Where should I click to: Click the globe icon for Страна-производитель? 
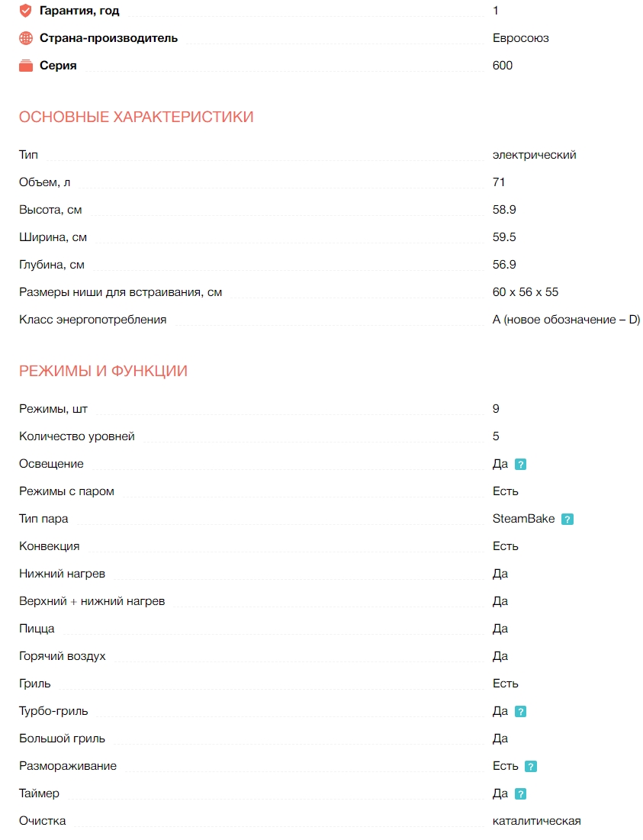(x=26, y=38)
